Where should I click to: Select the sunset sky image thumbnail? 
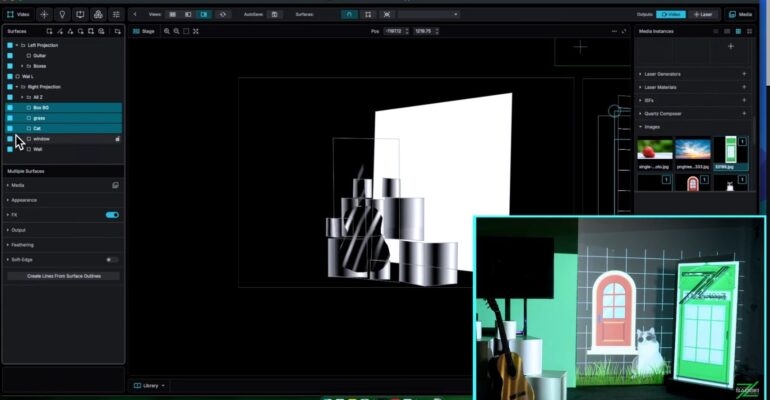point(692,149)
